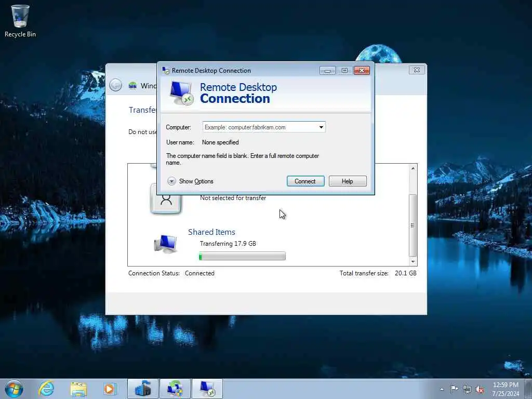
Task: Close the Remote Desktop Connection window
Action: [362, 70]
